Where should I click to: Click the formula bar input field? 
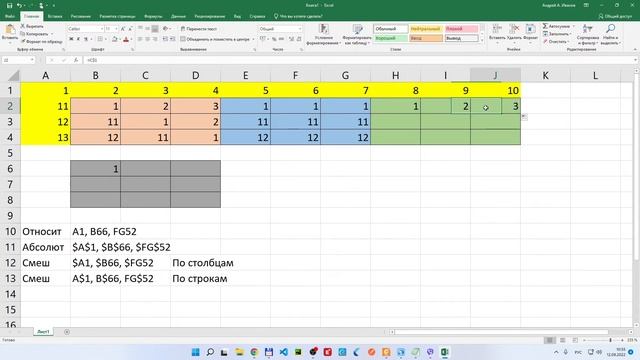point(358,60)
